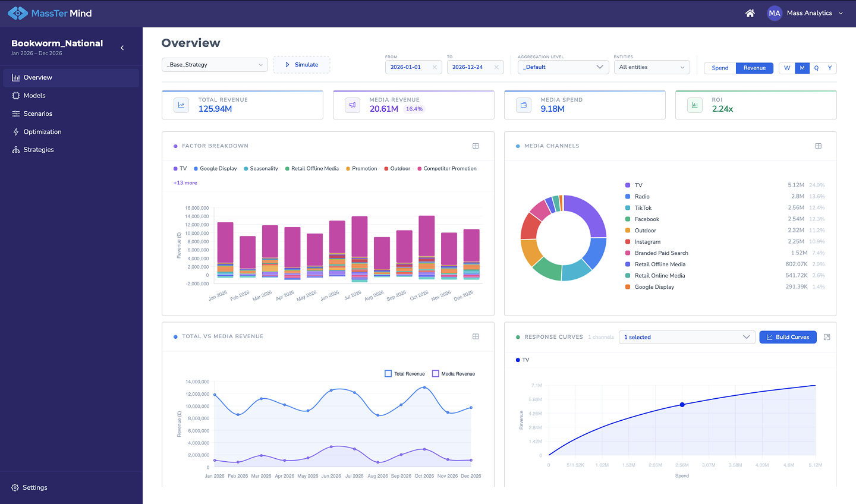Switch metric toggle to Spend
The width and height of the screenshot is (856, 504).
[x=720, y=68]
